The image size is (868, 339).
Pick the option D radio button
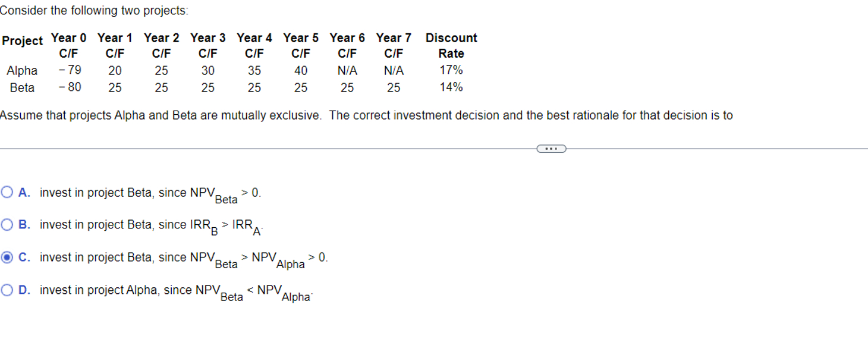point(7,290)
